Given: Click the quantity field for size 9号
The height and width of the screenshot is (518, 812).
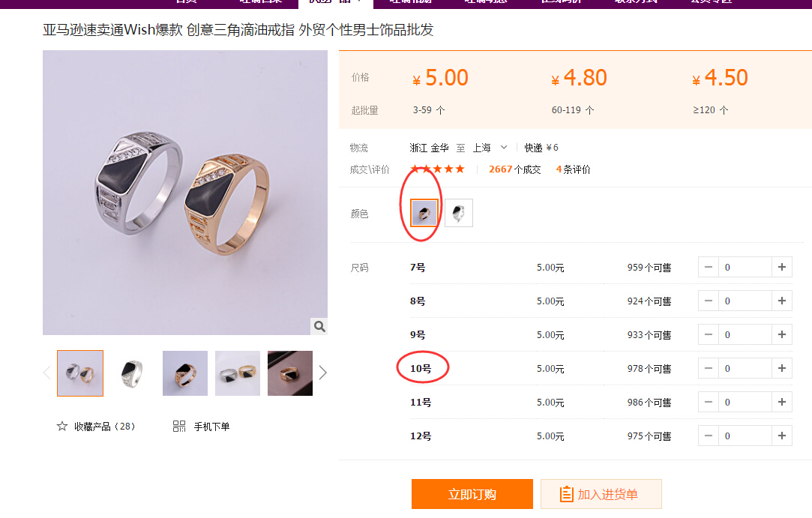Looking at the screenshot, I should [745, 334].
